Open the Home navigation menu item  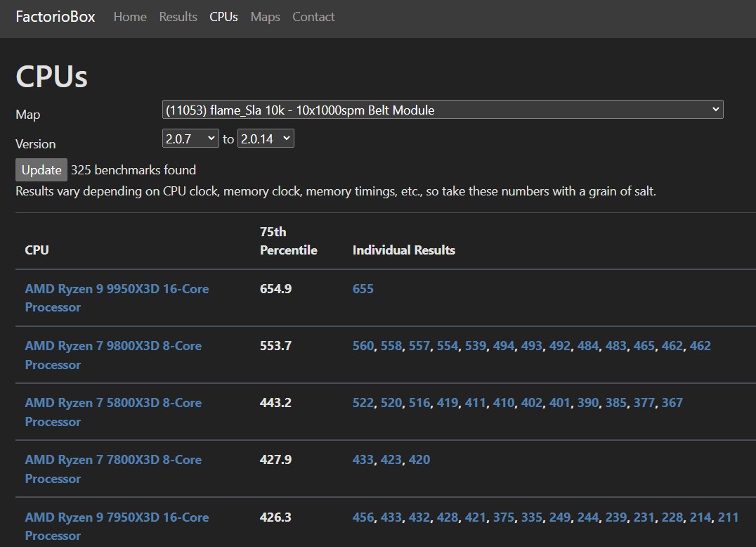tap(130, 17)
